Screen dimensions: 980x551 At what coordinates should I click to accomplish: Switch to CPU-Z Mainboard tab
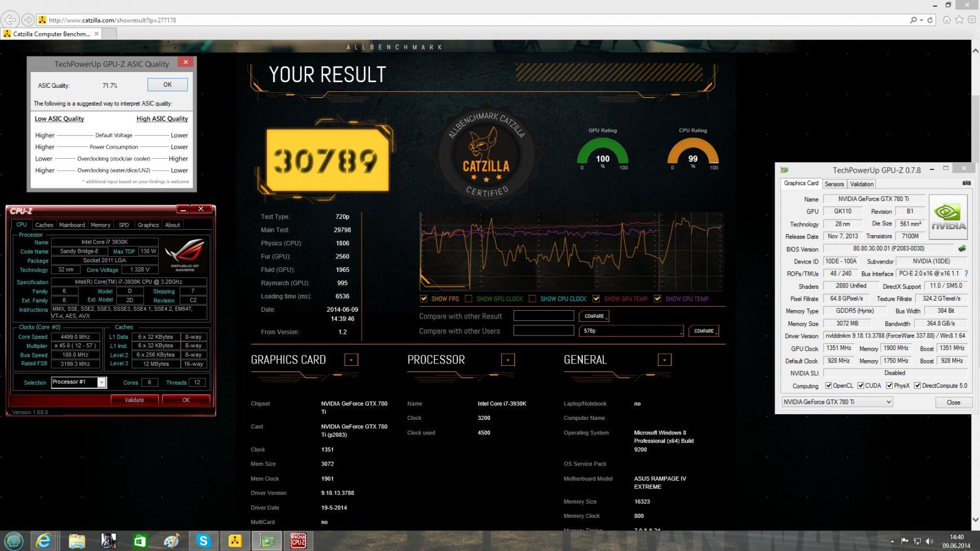point(72,225)
